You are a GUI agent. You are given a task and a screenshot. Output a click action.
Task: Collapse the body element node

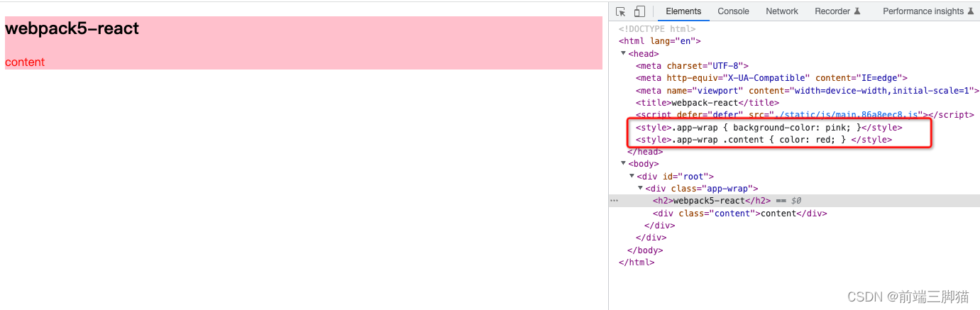tap(623, 164)
